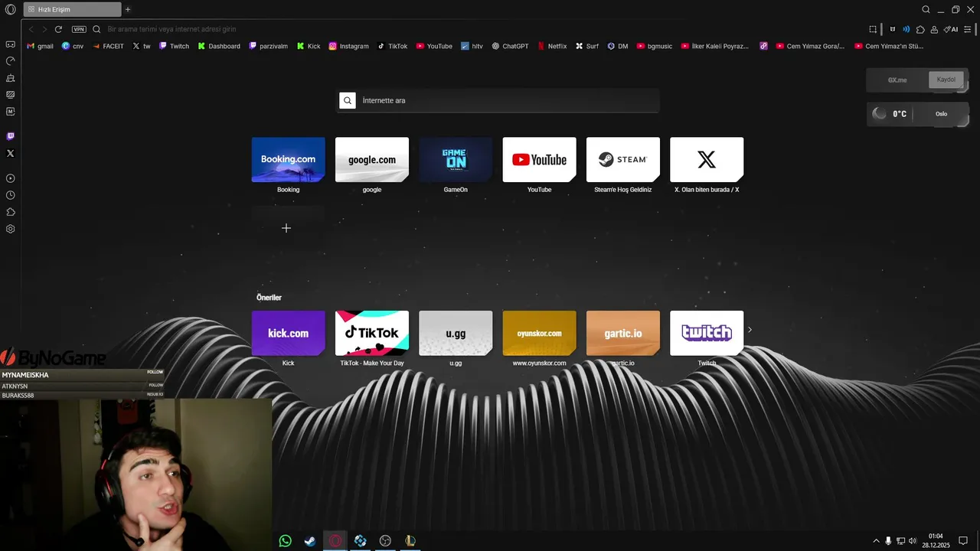The height and width of the screenshot is (551, 980).
Task: Open the Booking speed dial tile
Action: click(x=288, y=160)
